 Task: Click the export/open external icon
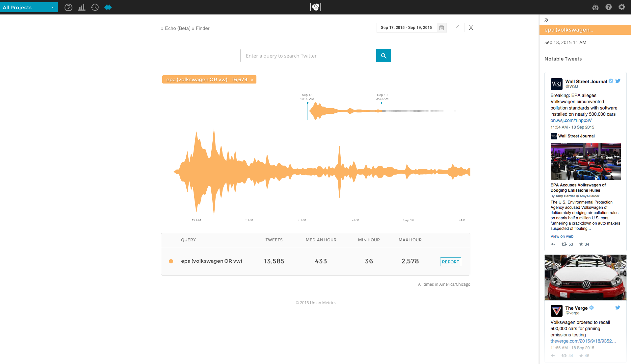(x=457, y=28)
